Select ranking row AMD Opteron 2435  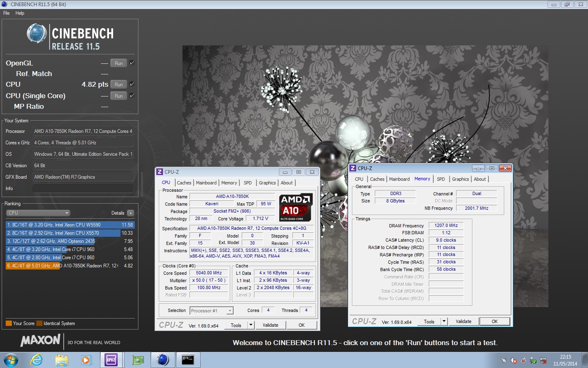point(70,241)
